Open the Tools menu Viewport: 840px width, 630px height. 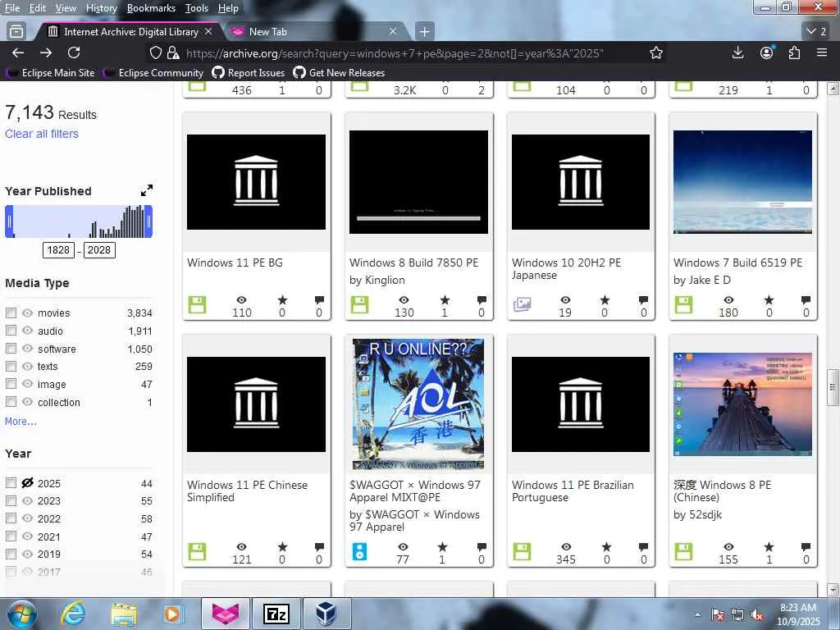pos(197,8)
